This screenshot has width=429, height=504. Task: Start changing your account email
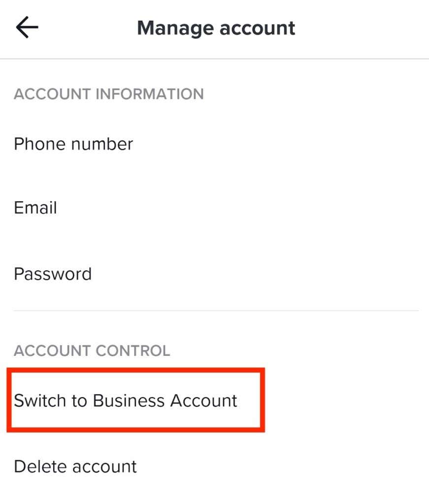(35, 207)
